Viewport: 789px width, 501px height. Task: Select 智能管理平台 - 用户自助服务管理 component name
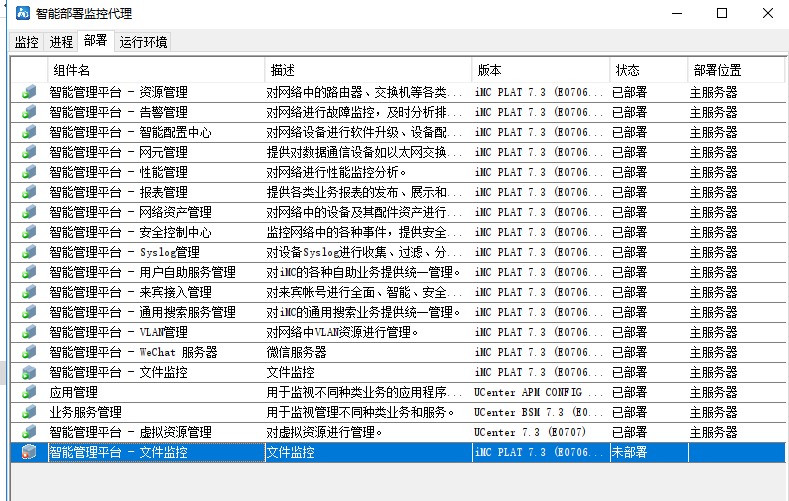tap(142, 272)
